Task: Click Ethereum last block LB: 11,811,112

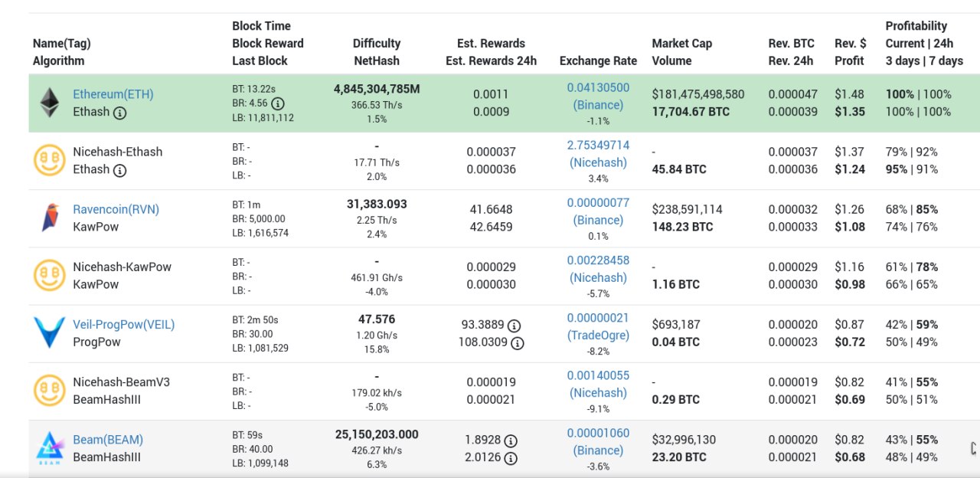Action: point(263,118)
